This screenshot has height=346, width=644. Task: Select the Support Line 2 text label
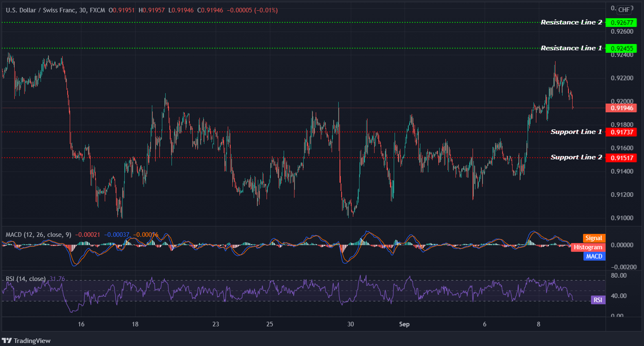tap(576, 157)
